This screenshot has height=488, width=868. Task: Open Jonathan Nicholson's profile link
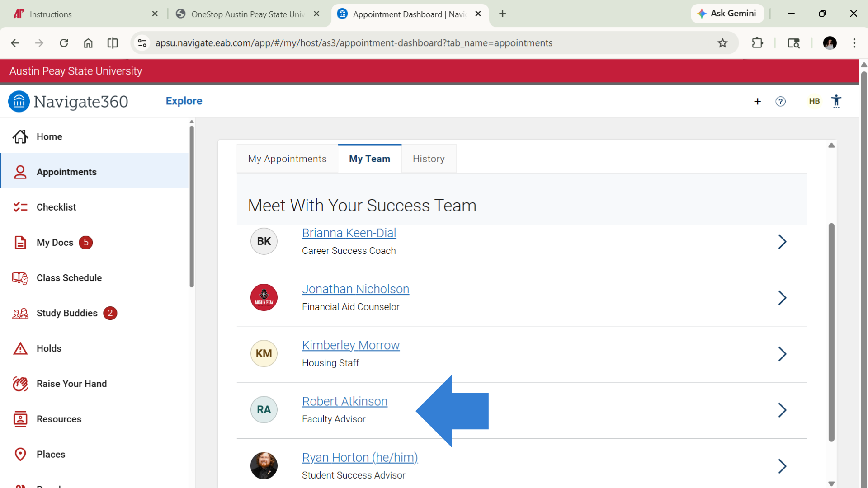pos(355,289)
